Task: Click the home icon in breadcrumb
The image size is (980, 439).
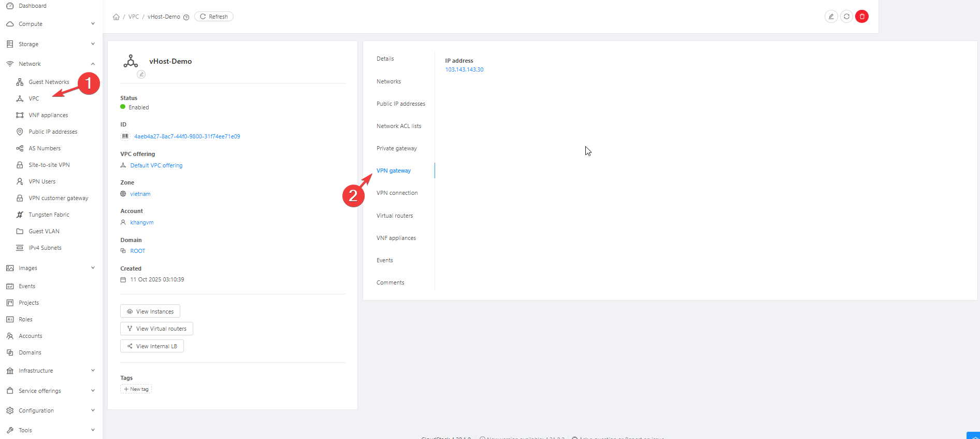Action: point(116,17)
